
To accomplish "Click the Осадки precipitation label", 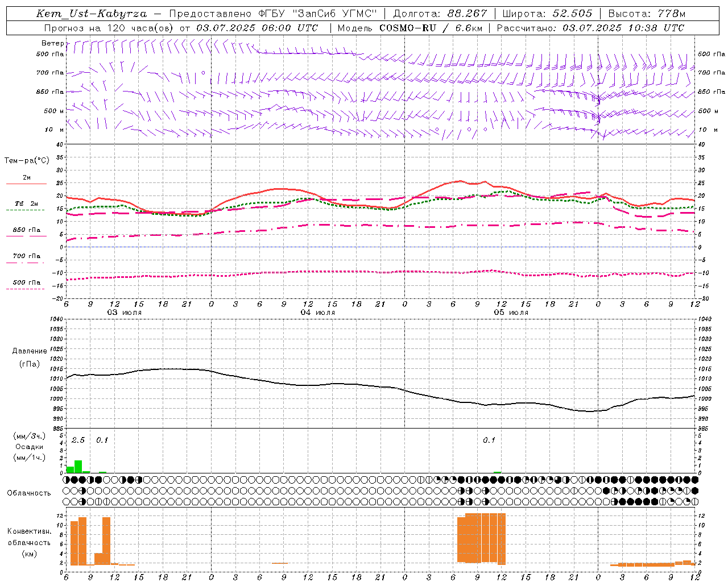I will [30, 447].
